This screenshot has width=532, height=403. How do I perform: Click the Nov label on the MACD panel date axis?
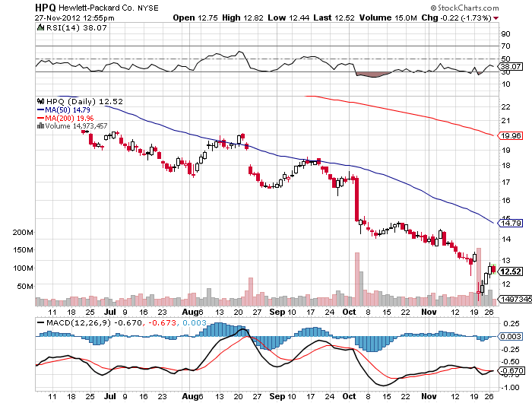pyautogui.click(x=429, y=396)
